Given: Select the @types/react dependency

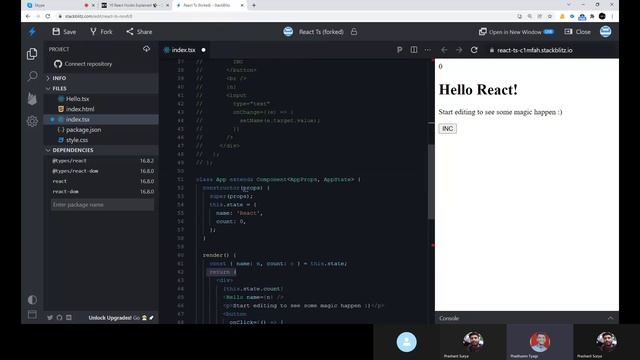Looking at the screenshot, I should pyautogui.click(x=102, y=161).
